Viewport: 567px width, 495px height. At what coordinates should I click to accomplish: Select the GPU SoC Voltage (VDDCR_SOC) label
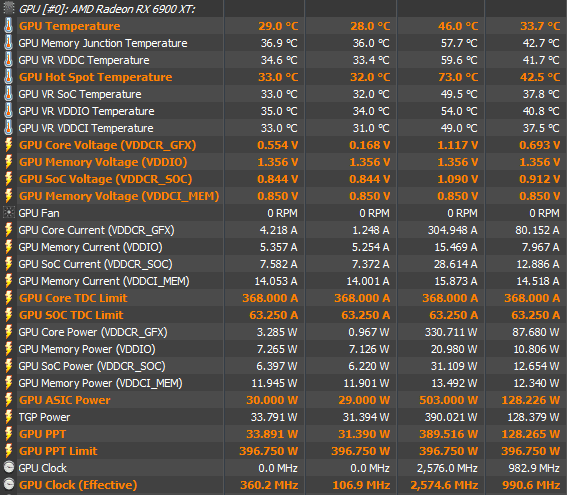[x=105, y=179]
